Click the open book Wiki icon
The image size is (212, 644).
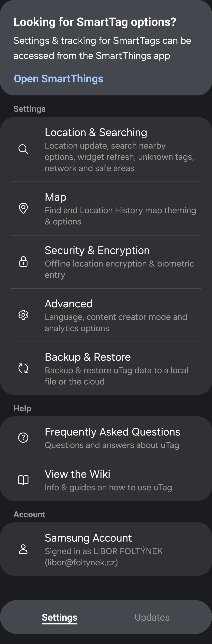23,480
